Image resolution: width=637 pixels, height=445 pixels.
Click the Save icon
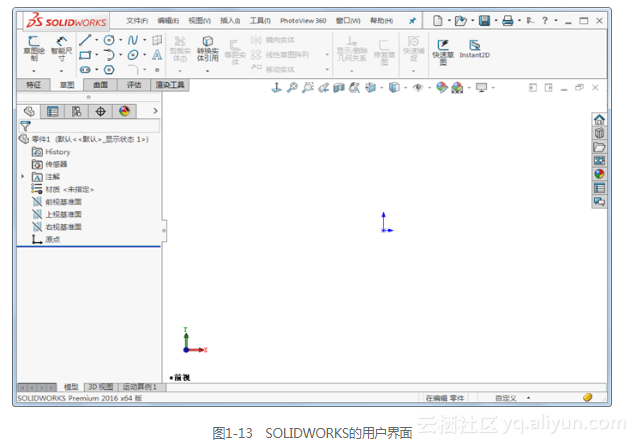coord(484,20)
